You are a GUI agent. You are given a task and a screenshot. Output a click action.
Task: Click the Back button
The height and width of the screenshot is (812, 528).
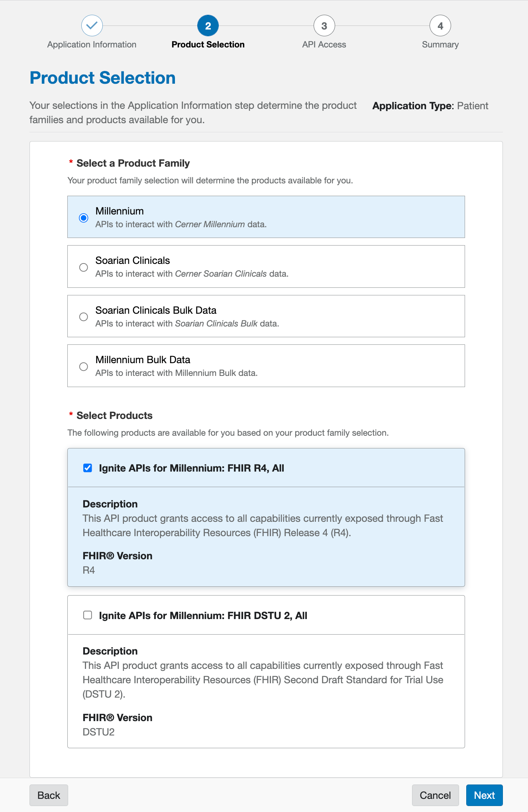(x=49, y=795)
